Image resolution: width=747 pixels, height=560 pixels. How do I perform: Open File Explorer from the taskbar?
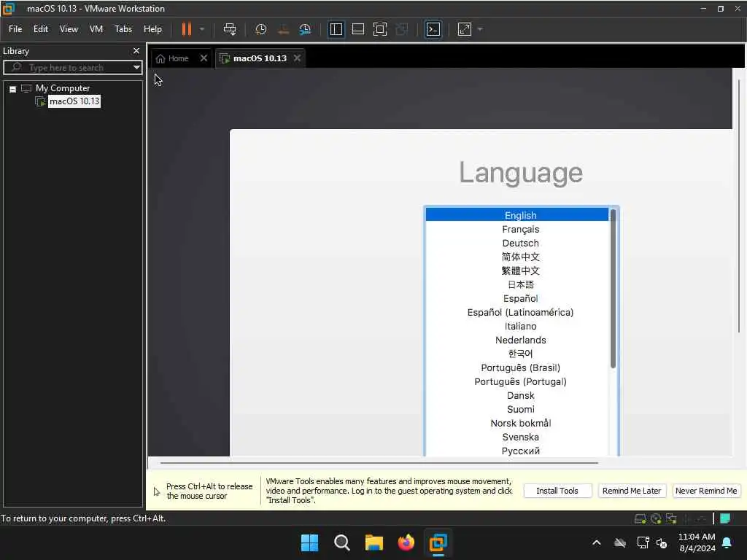click(x=374, y=542)
